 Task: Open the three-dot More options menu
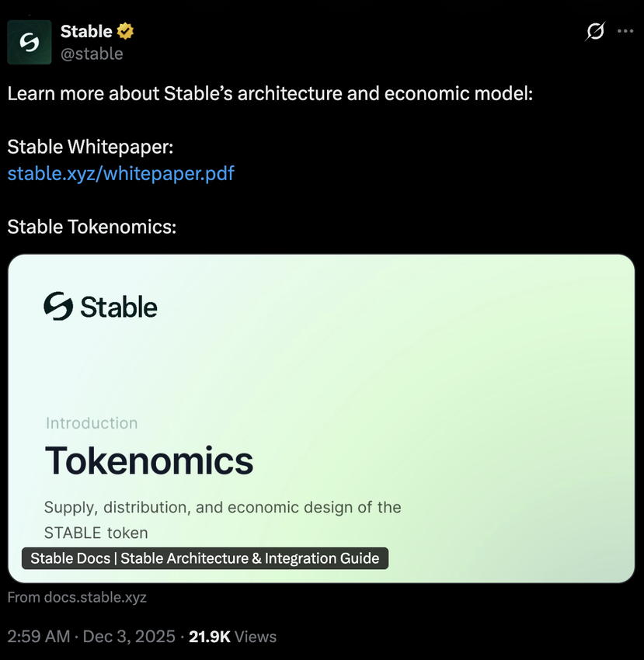pos(625,31)
